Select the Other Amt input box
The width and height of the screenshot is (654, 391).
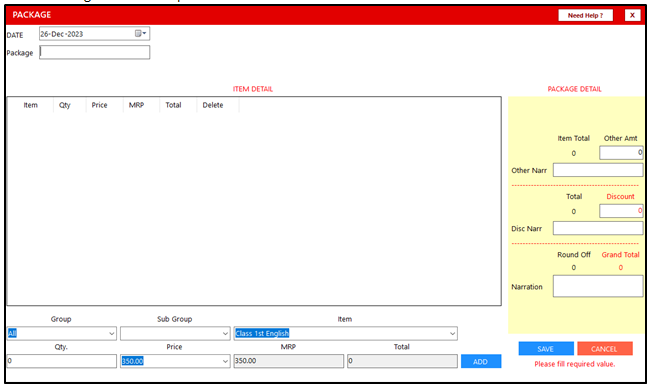click(621, 153)
